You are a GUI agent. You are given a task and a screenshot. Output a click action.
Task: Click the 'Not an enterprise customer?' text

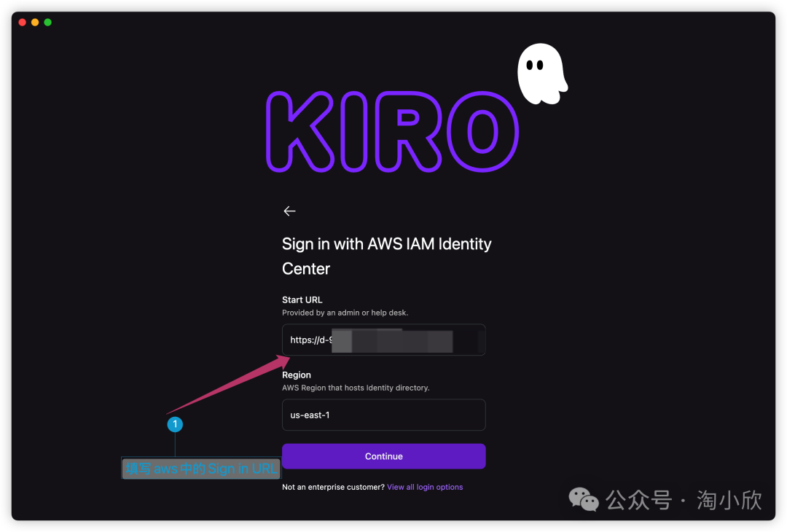click(x=333, y=487)
